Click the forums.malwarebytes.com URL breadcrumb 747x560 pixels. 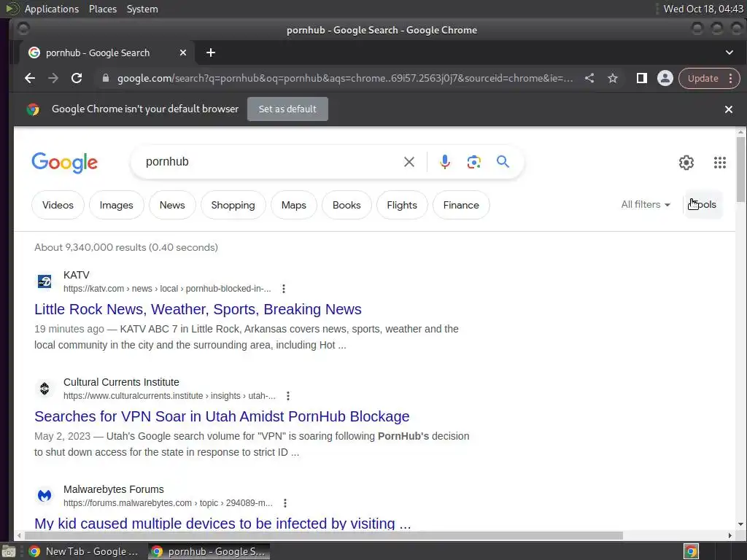168,503
